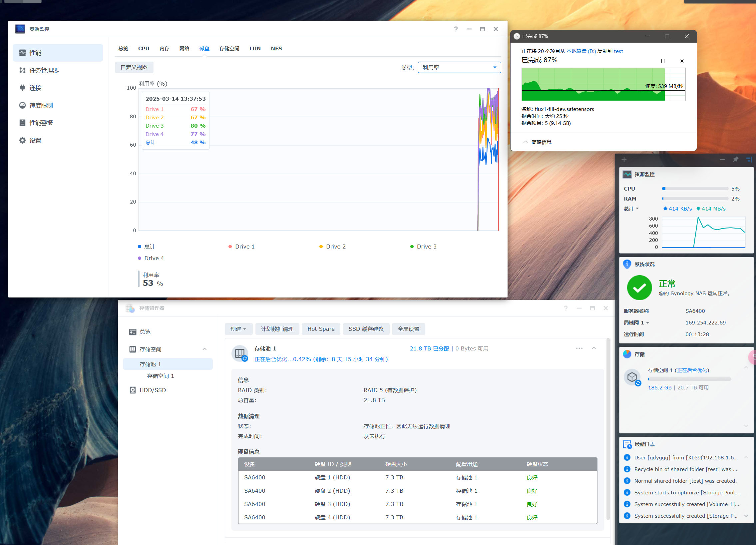Pause the file copy operation
756x545 pixels.
(x=663, y=61)
